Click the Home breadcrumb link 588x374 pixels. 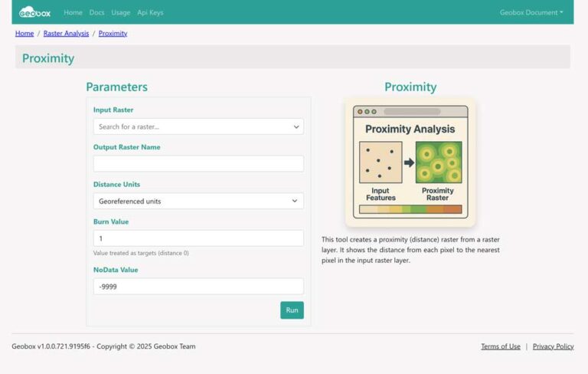(x=24, y=34)
